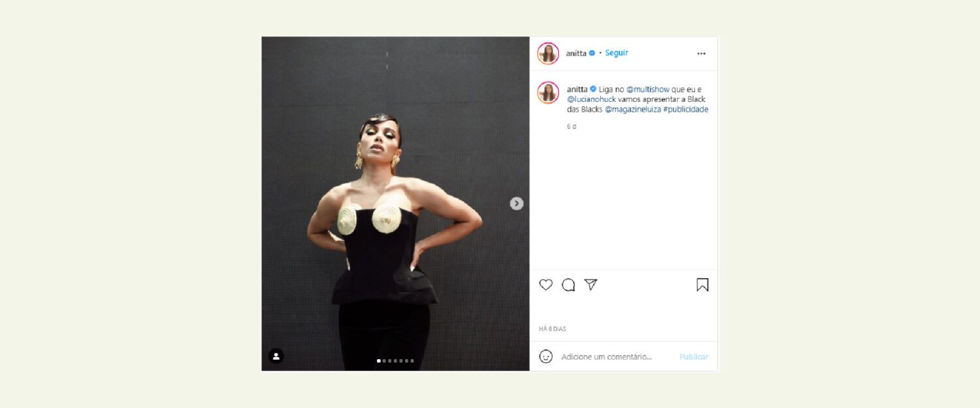
Task: Click the anitta profile picture in header
Action: [548, 54]
